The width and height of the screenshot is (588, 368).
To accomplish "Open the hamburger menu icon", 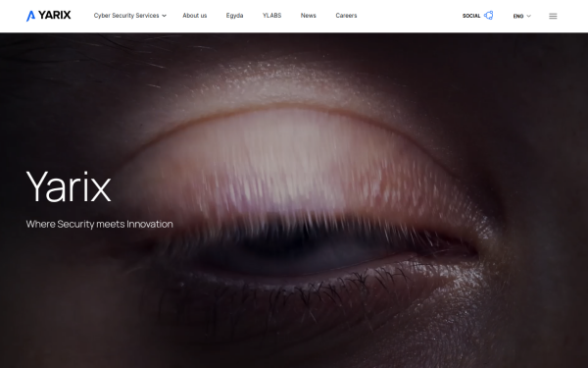I will 553,16.
